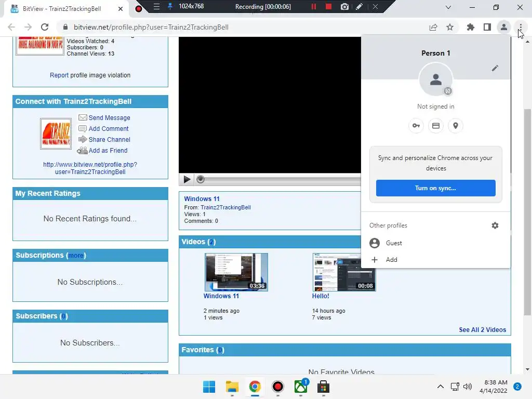Click the share page icon in address bar
The width and height of the screenshot is (532, 399).
click(433, 27)
